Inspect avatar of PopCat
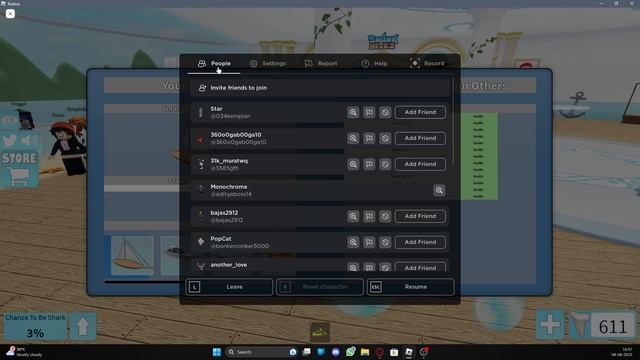Screen dimensions: 640x360 click(x=353, y=242)
